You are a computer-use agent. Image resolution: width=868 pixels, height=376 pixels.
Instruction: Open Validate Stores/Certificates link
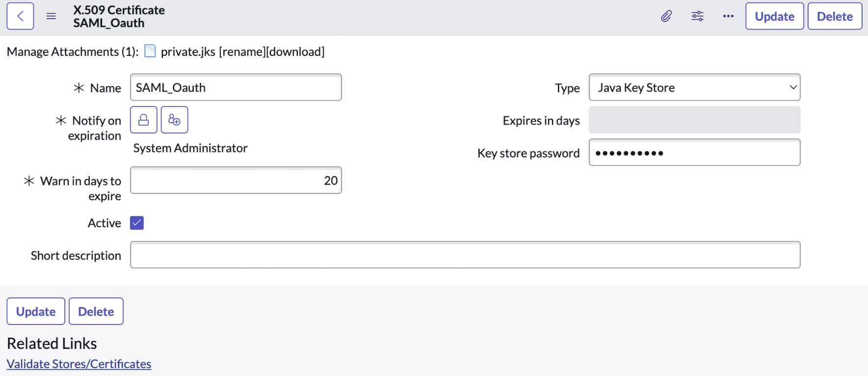tap(79, 364)
